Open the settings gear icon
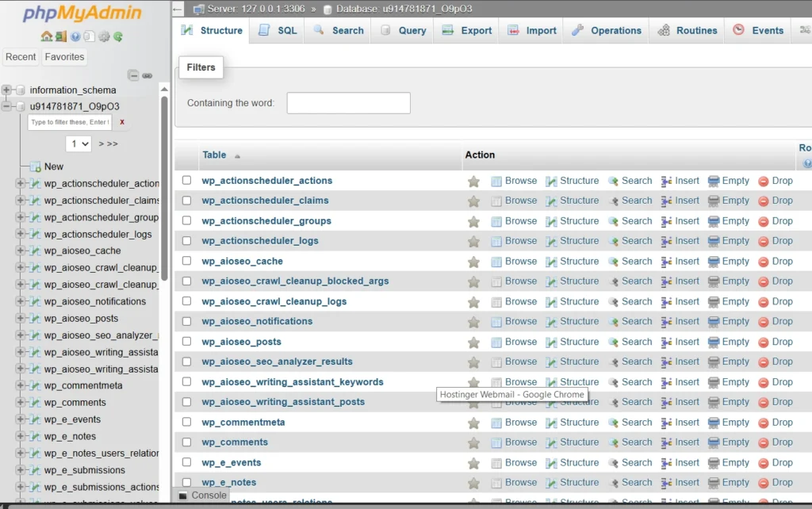 [x=104, y=36]
